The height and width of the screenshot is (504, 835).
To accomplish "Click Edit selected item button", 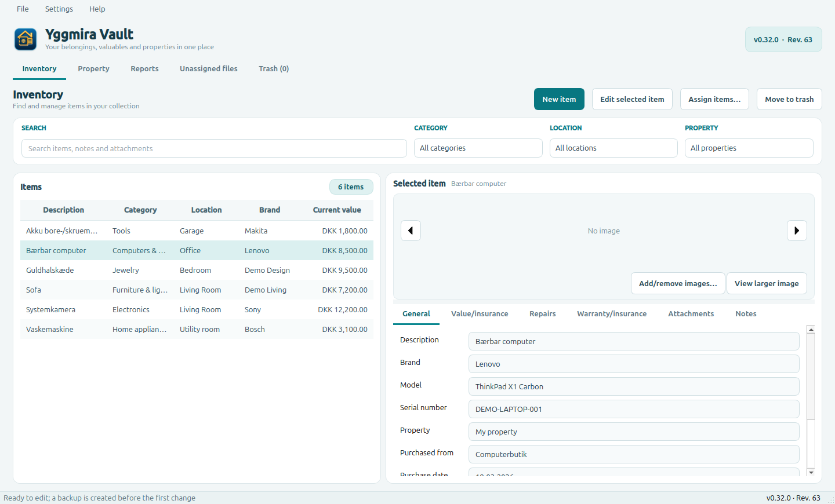I will [632, 99].
